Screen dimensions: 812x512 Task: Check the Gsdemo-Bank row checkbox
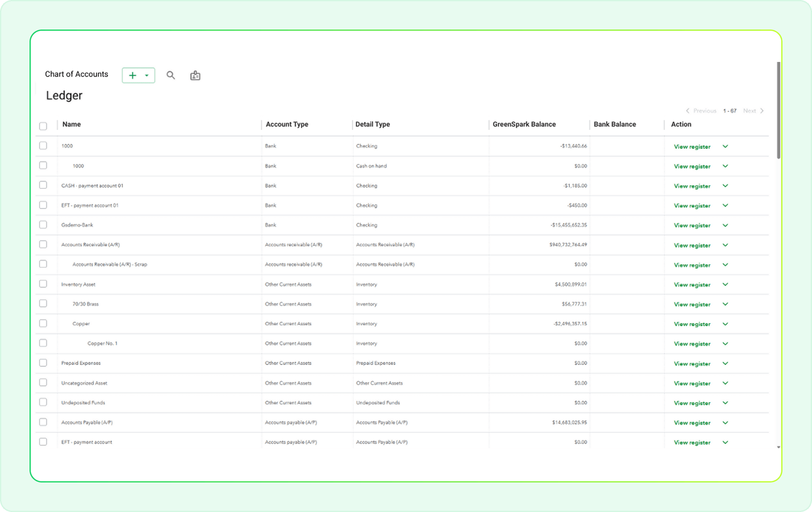point(43,225)
